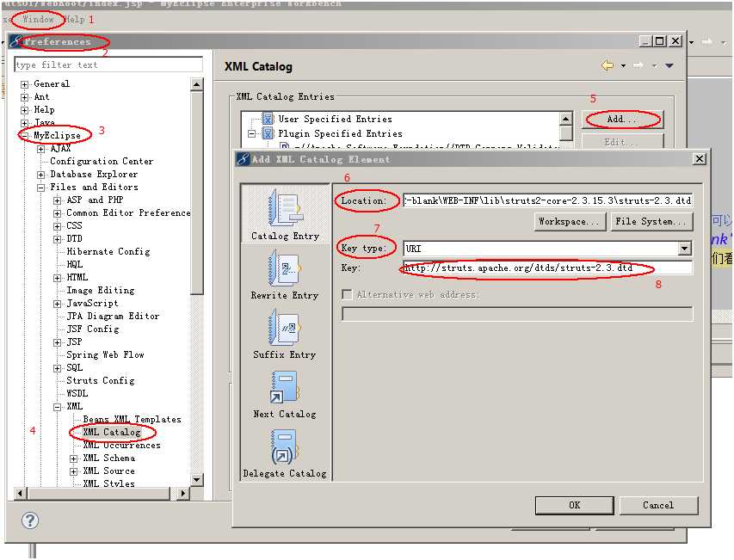Select the Suffix Entry icon
The width and height of the screenshot is (734, 560).
coord(285,328)
